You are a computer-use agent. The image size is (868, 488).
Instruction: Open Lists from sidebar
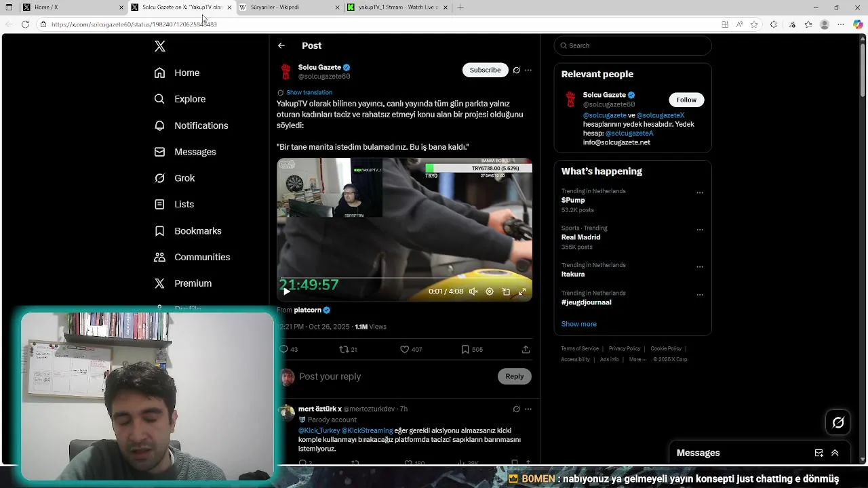coord(174,204)
